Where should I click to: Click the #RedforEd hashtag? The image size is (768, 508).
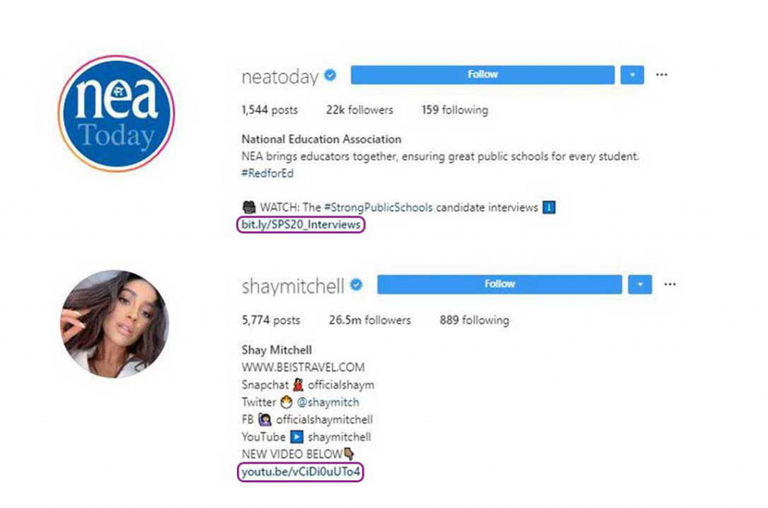[x=267, y=173]
